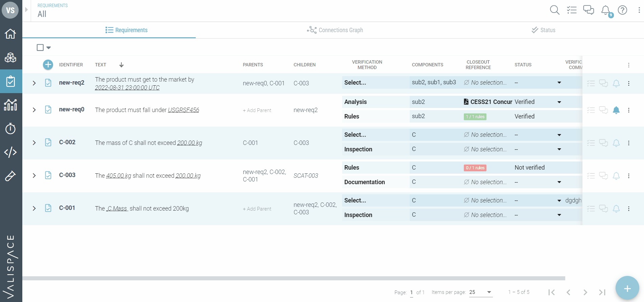Click the SCAT-003 child of C-003
The image size is (644, 302).
tap(306, 176)
